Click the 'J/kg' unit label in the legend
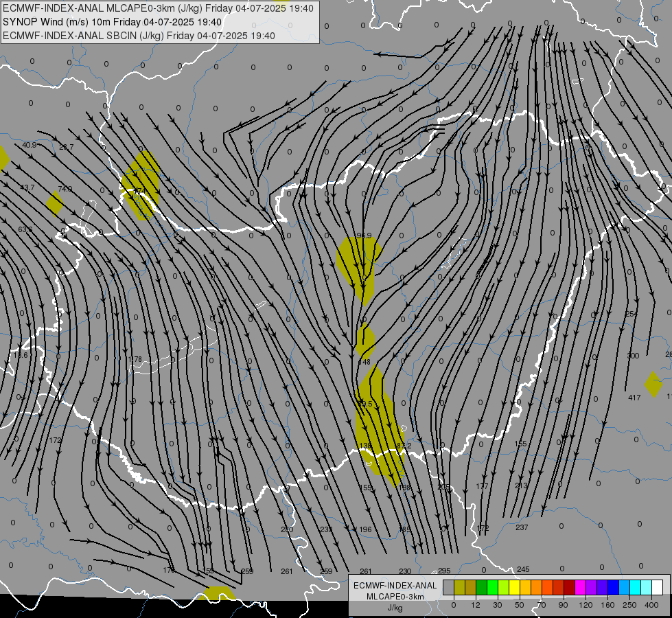The image size is (672, 618). (395, 608)
